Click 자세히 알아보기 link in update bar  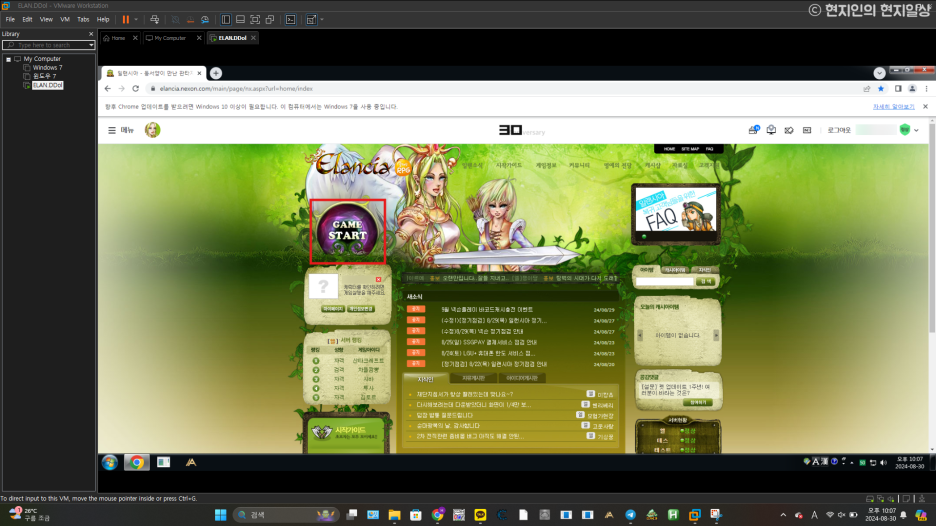tap(894, 107)
